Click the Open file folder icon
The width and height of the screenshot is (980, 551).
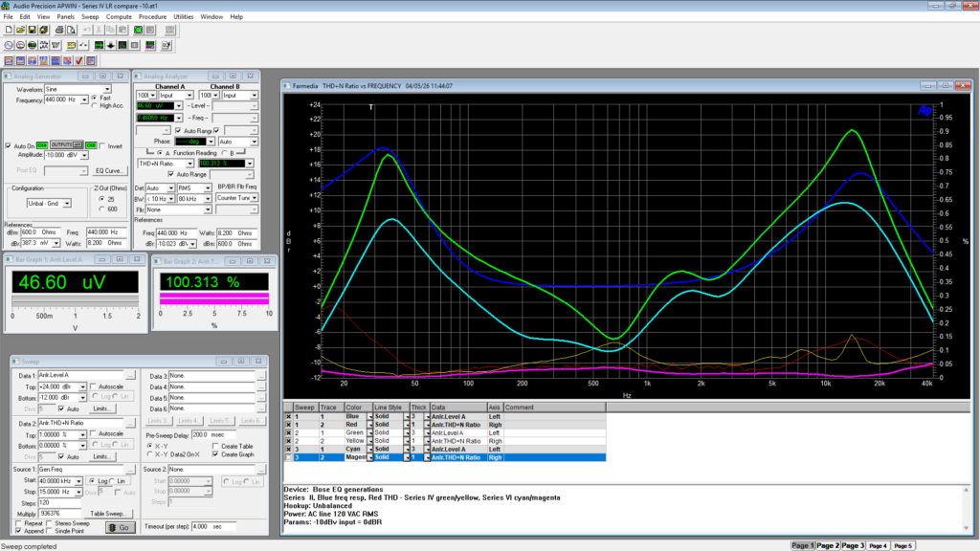pos(20,31)
